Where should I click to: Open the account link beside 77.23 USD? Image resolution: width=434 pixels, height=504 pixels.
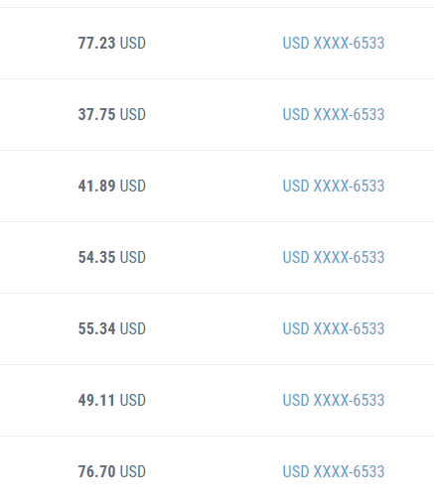pos(334,43)
